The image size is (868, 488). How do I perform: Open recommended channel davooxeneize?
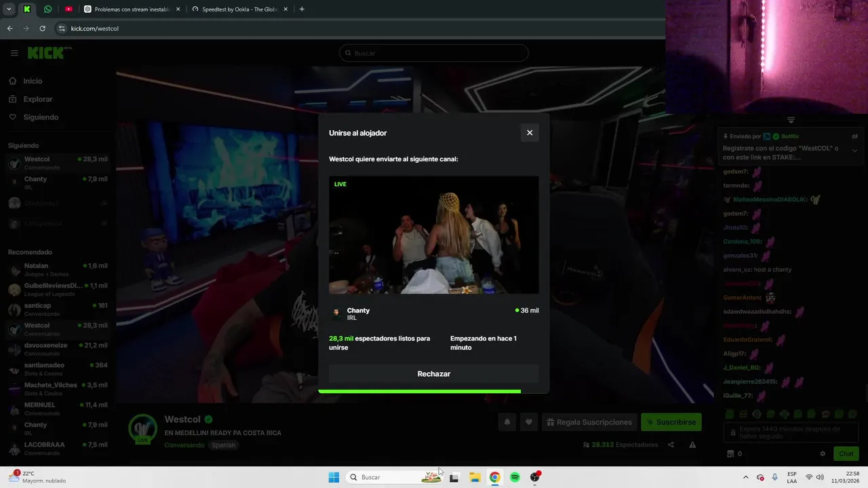click(58, 349)
